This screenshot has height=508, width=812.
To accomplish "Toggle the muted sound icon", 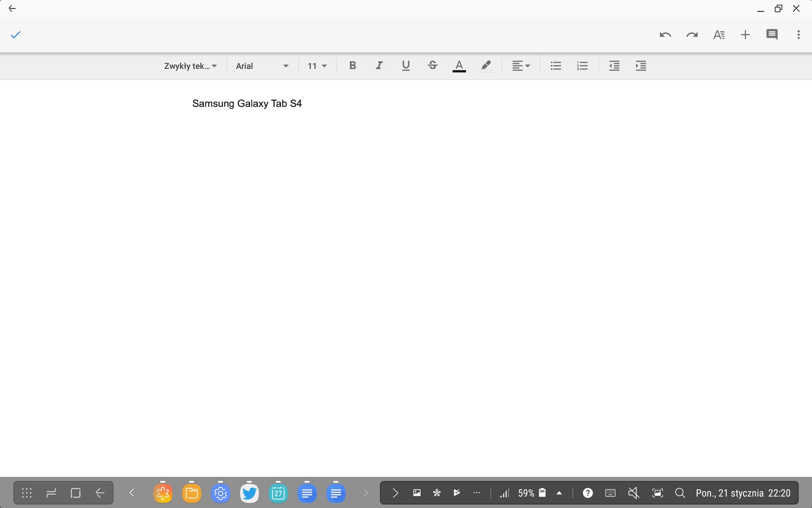I will [x=634, y=493].
